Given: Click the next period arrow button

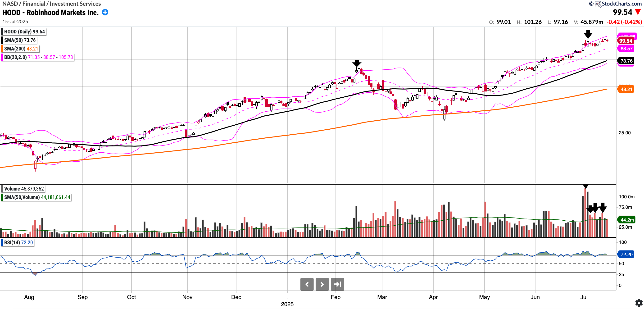Looking at the screenshot, I should [x=322, y=284].
